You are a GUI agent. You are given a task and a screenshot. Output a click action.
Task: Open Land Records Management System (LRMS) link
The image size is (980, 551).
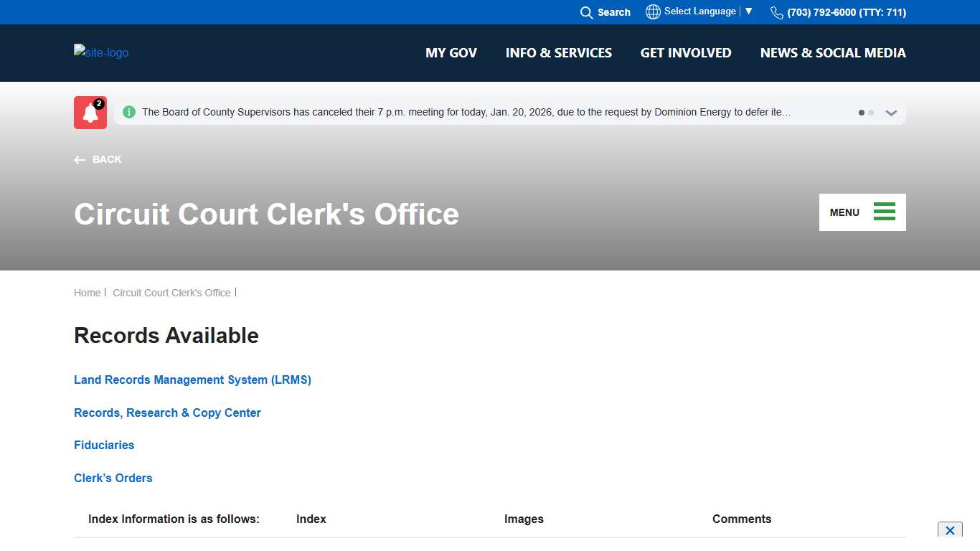192,380
